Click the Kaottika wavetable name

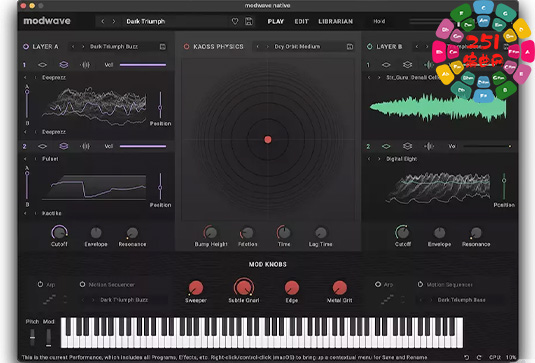coord(52,213)
